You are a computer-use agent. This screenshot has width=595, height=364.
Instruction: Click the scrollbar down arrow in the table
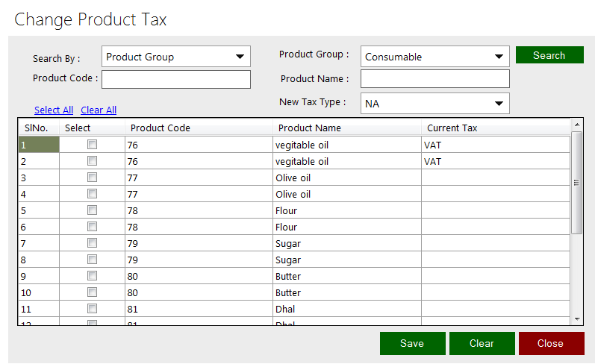click(x=576, y=319)
